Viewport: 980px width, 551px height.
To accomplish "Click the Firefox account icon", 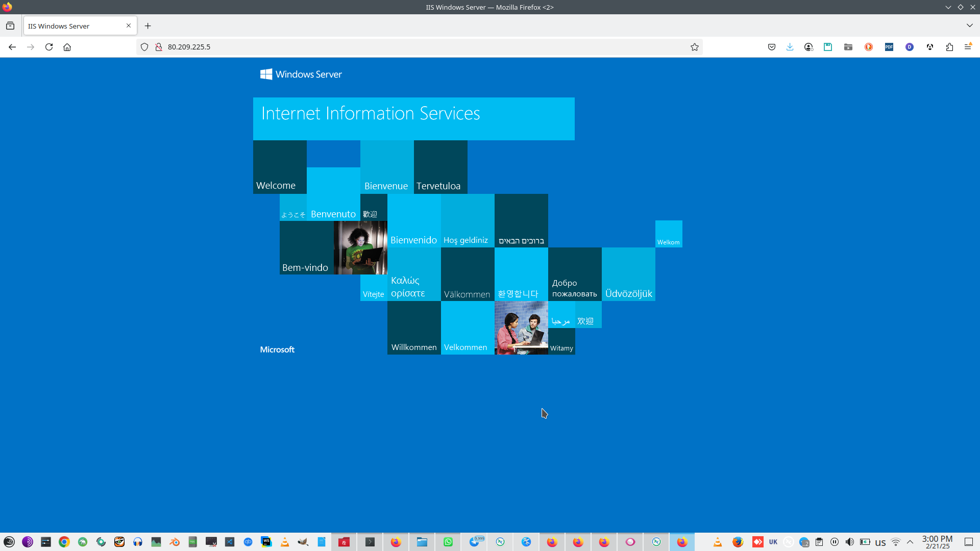I will (808, 47).
